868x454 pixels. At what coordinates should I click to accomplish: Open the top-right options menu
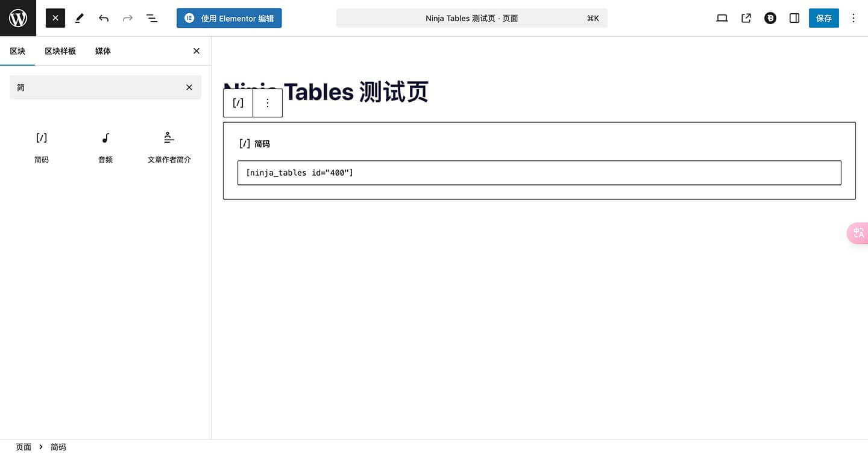pos(853,18)
